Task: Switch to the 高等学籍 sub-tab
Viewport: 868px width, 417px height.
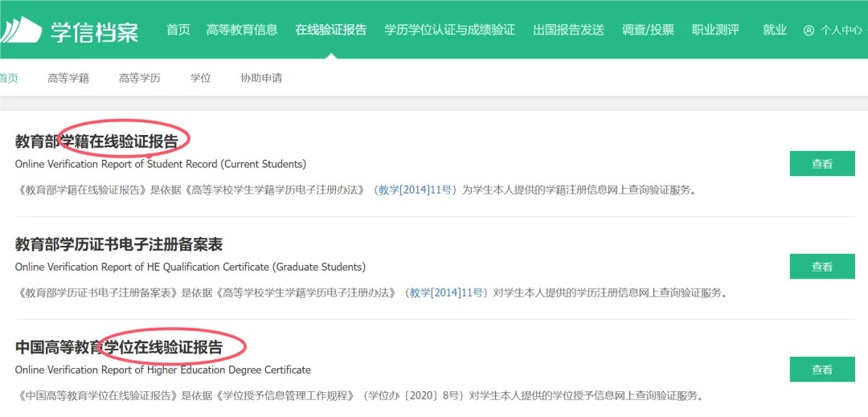Action: [x=68, y=78]
